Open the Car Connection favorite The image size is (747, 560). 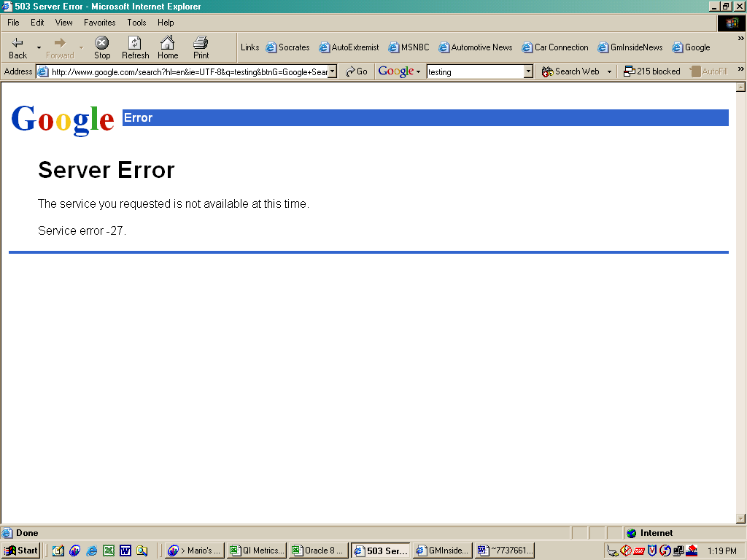pyautogui.click(x=555, y=47)
